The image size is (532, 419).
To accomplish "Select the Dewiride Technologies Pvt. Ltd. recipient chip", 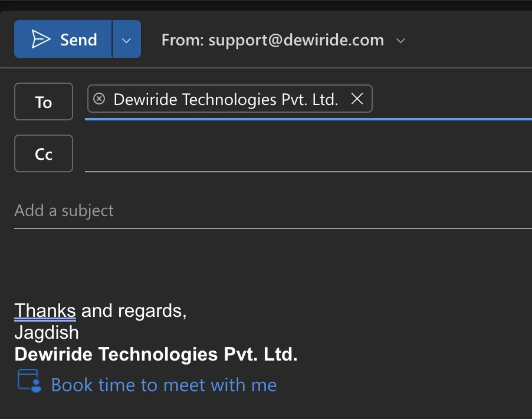I will [229, 99].
